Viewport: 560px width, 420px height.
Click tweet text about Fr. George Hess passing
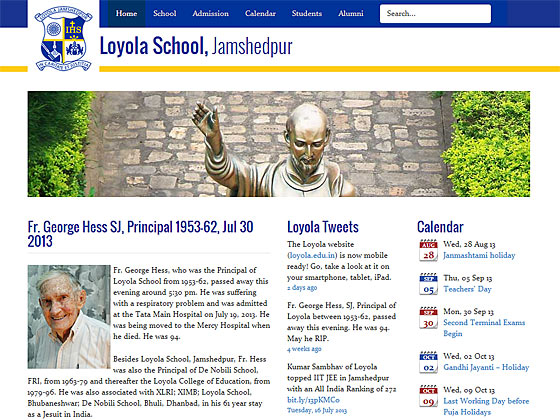[342, 322]
